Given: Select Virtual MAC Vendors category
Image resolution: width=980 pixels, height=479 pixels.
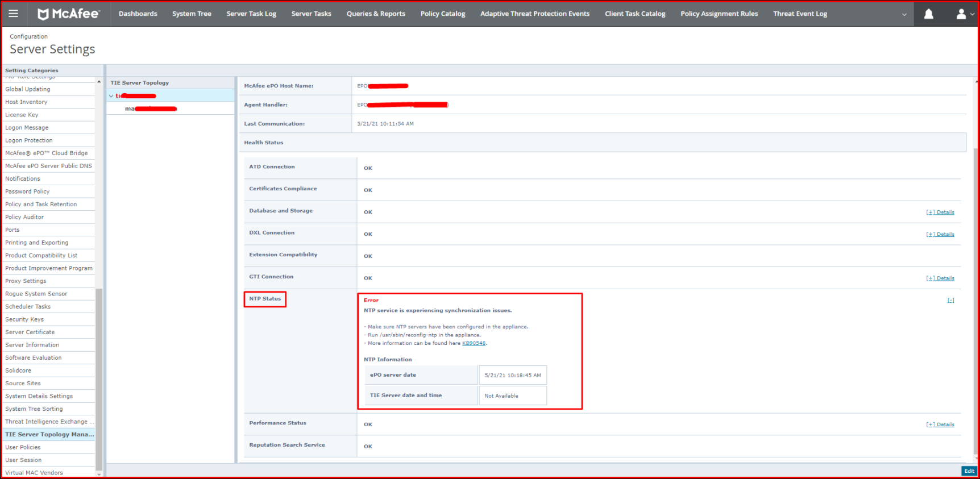Looking at the screenshot, I should click(x=48, y=473).
